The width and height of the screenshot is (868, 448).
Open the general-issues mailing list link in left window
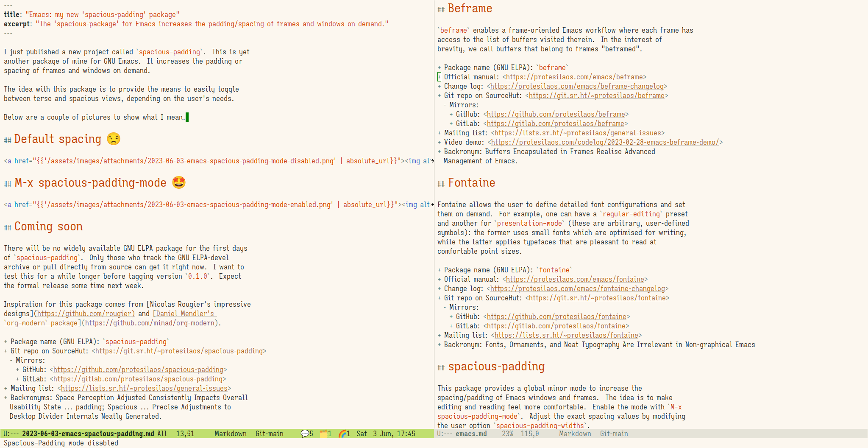click(x=144, y=388)
